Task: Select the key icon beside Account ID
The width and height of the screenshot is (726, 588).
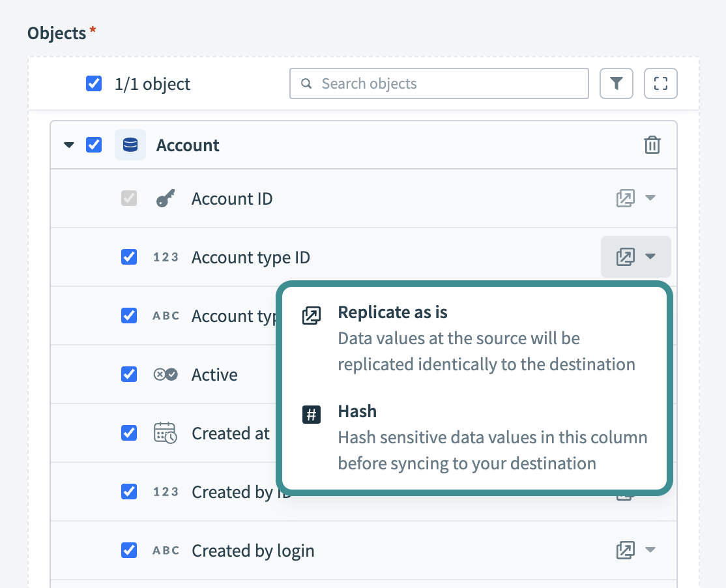Action: pos(165,198)
